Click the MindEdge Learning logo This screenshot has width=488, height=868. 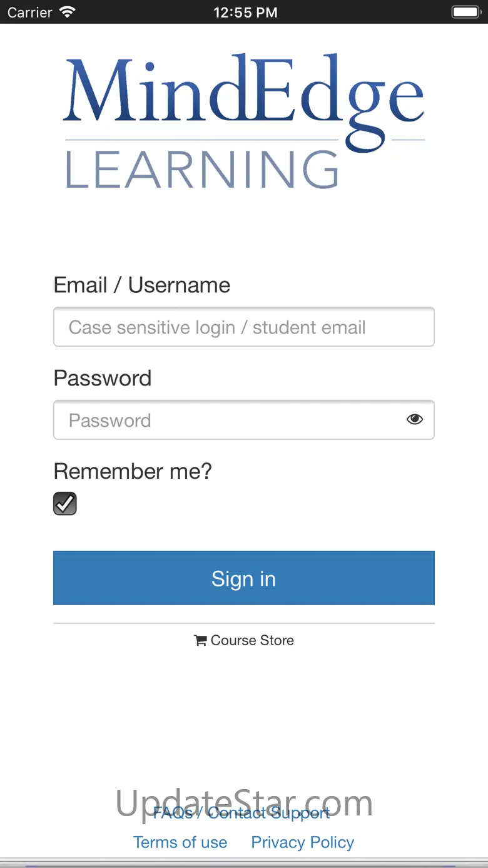click(x=244, y=122)
